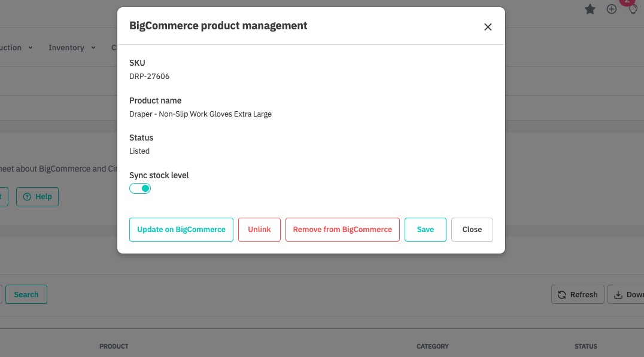
Task: Sort by the CATEGORY column header
Action: (x=432, y=346)
